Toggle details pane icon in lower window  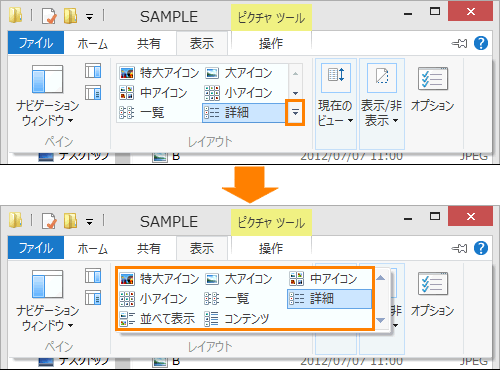[x=93, y=298]
